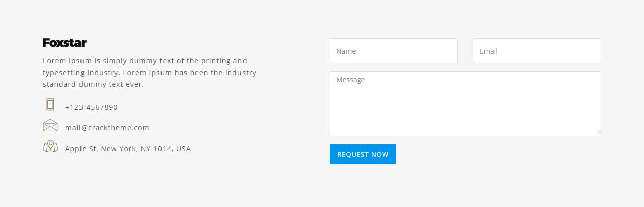Click the open envelope mail icon
The image size is (644, 207).
50,125
